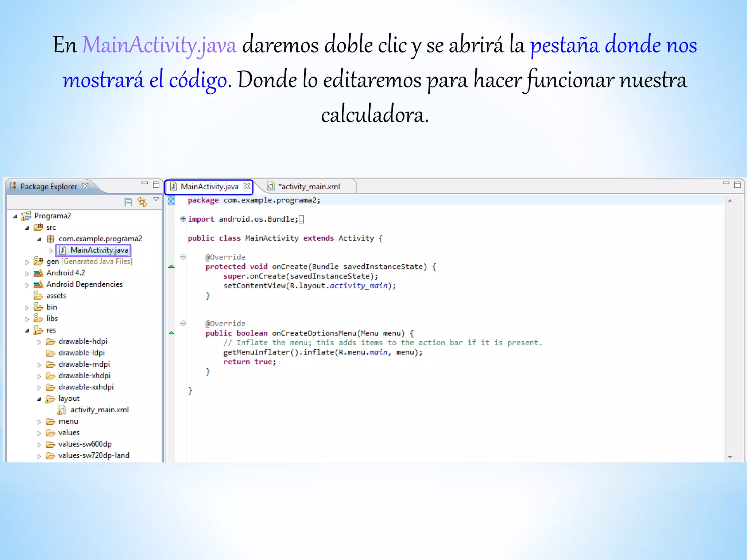Select drawable-ldpi folder
This screenshot has height=560, width=747.
click(x=75, y=353)
